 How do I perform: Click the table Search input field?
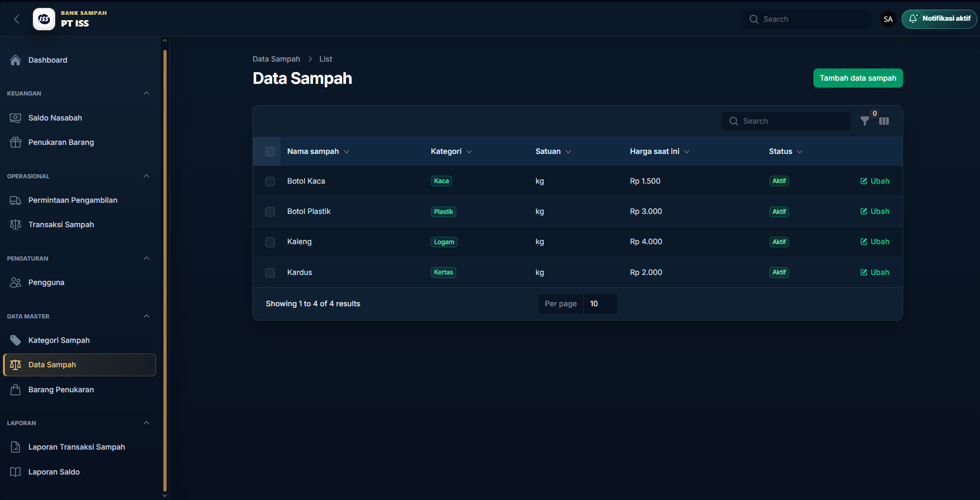pyautogui.click(x=786, y=121)
